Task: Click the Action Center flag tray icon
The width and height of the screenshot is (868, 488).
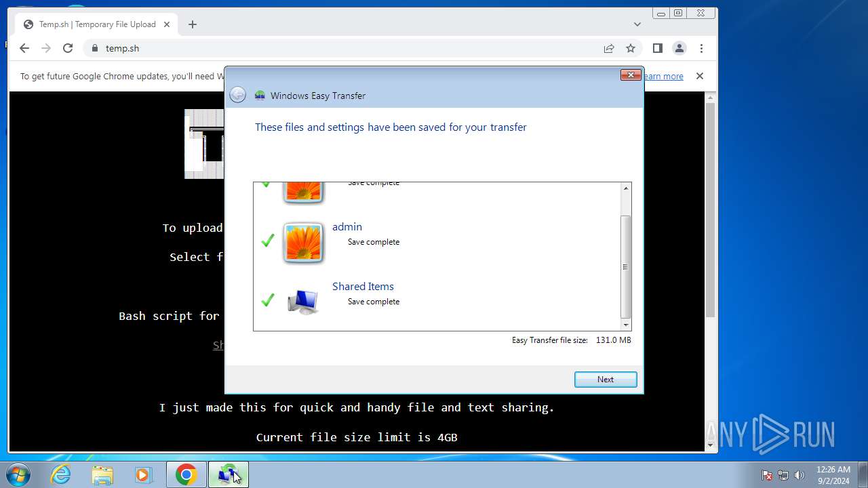Action: [767, 475]
